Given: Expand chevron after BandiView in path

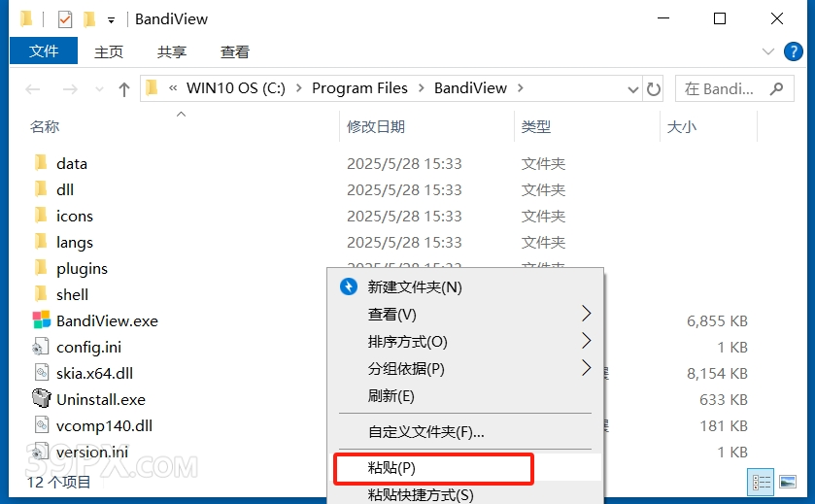Looking at the screenshot, I should click(x=521, y=88).
